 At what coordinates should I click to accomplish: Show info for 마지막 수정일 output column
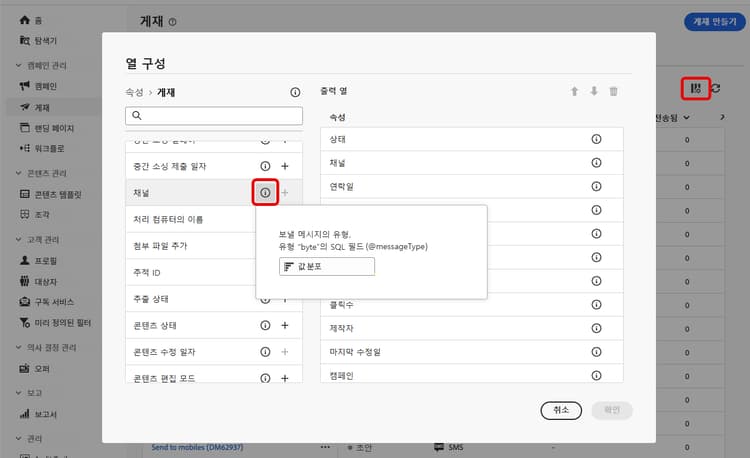click(596, 352)
